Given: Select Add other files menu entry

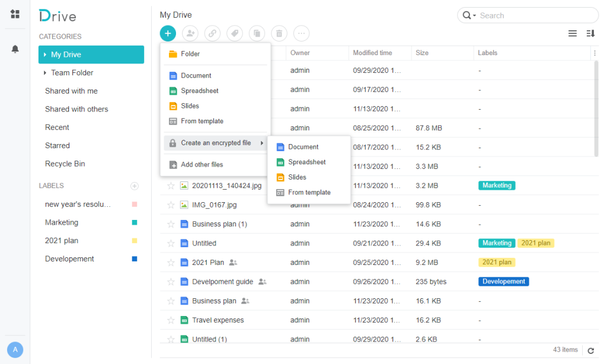Looking at the screenshot, I should point(215,165).
